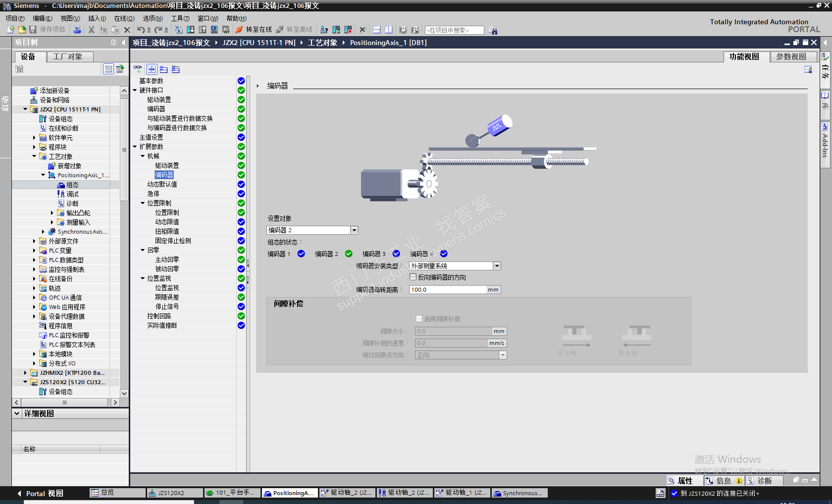Collapse the 回零 navigation group
Screen dimensions: 832x504
click(x=143, y=250)
